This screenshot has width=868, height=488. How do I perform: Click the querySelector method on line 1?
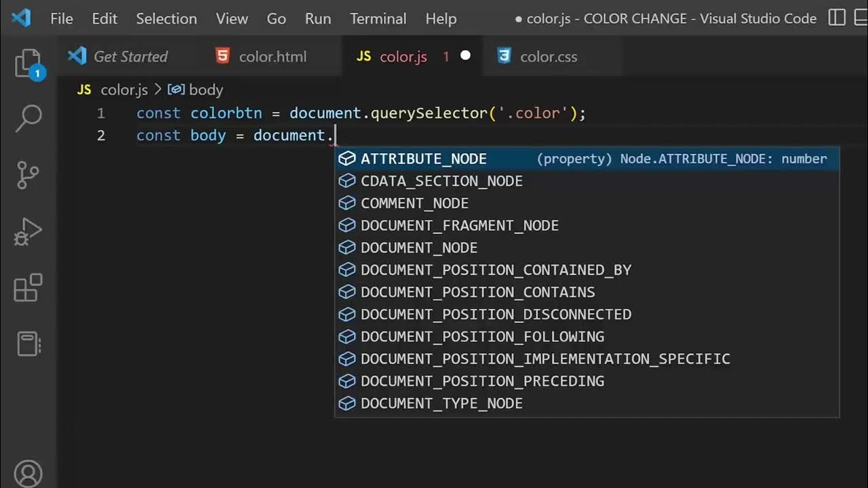[429, 113]
